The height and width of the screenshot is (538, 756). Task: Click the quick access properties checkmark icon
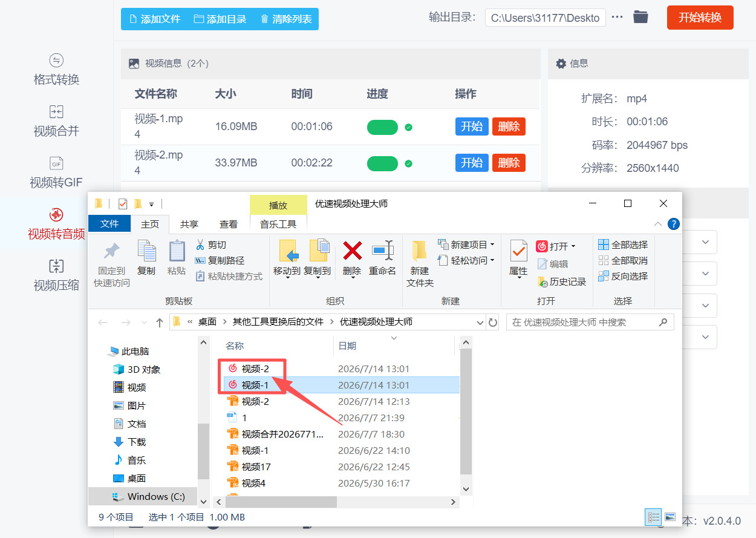[x=123, y=203]
